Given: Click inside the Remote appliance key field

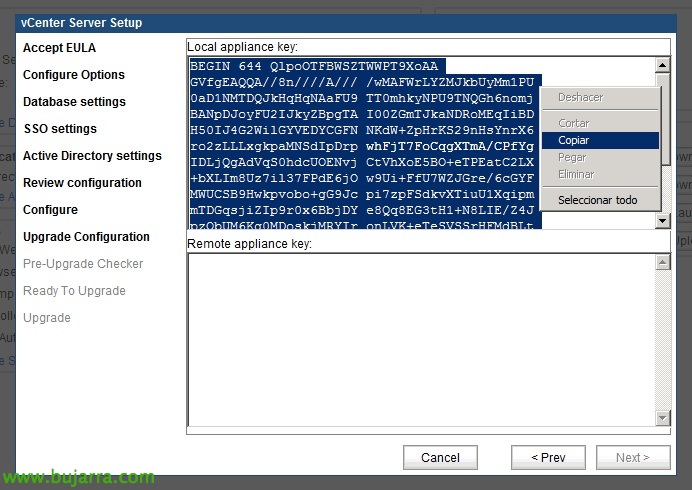Looking at the screenshot, I should [421, 340].
